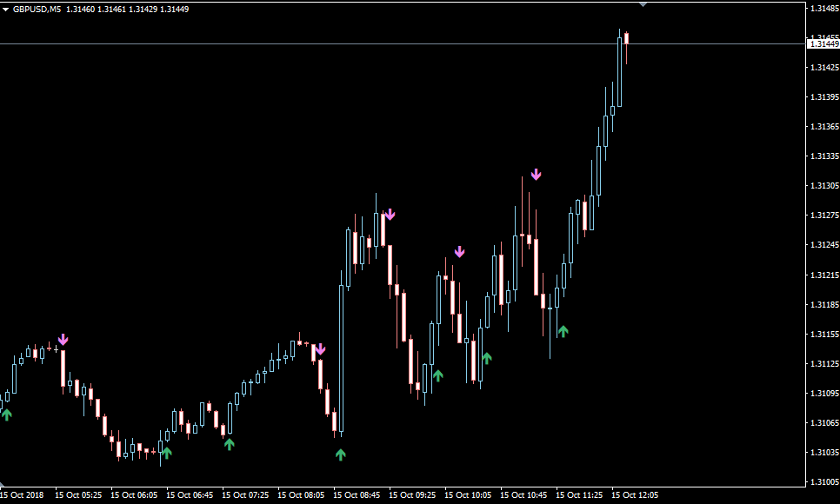Click the topmost pink down arrow signal
Image resolution: width=840 pixels, height=504 pixels.
click(536, 175)
